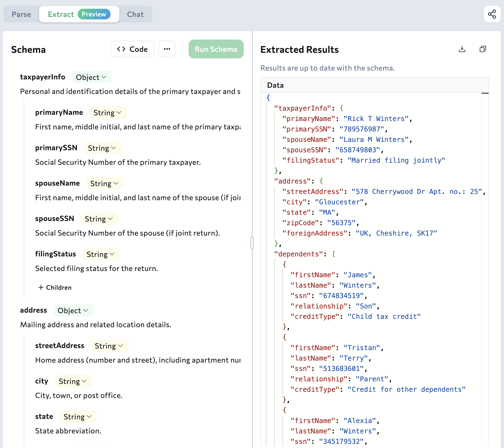Open the more options ellipsis menu

click(167, 49)
